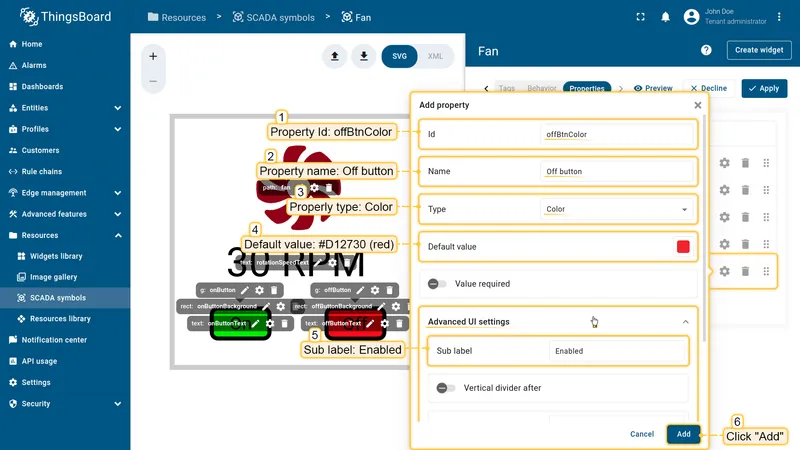The height and width of the screenshot is (450, 800).
Task: Edit the offButtonText tag
Action: click(370, 323)
